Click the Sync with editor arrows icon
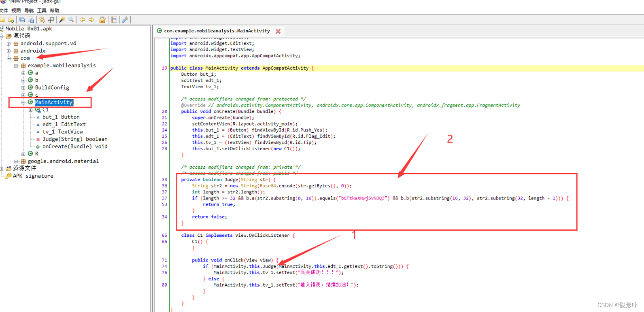 42,20
